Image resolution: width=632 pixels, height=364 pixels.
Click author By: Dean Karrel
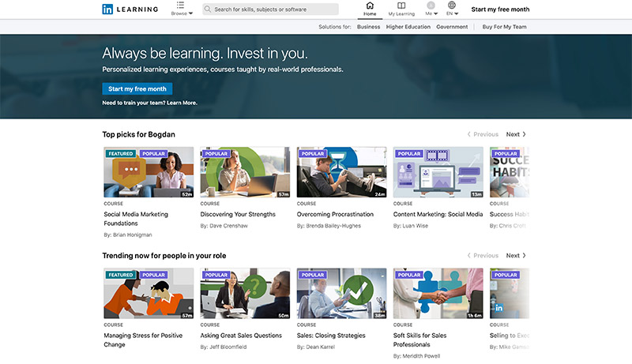(315, 347)
